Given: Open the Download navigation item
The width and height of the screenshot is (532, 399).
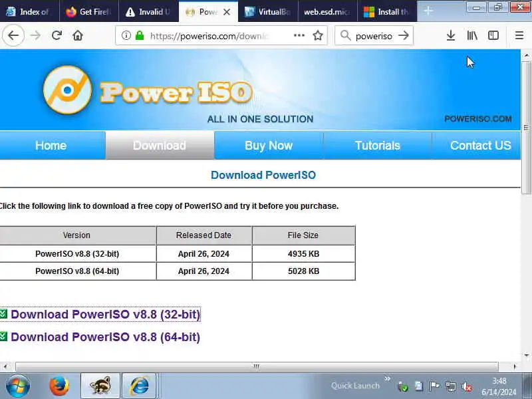Looking at the screenshot, I should [x=160, y=145].
